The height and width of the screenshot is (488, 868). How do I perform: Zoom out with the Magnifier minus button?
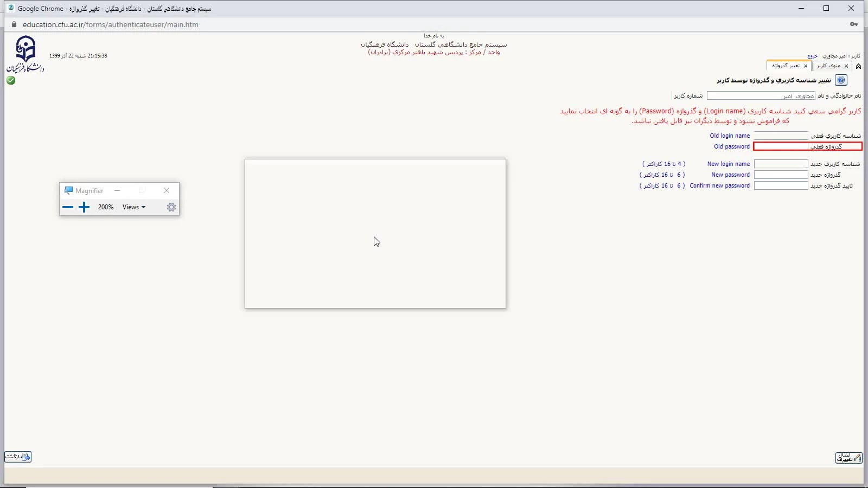[68, 207]
